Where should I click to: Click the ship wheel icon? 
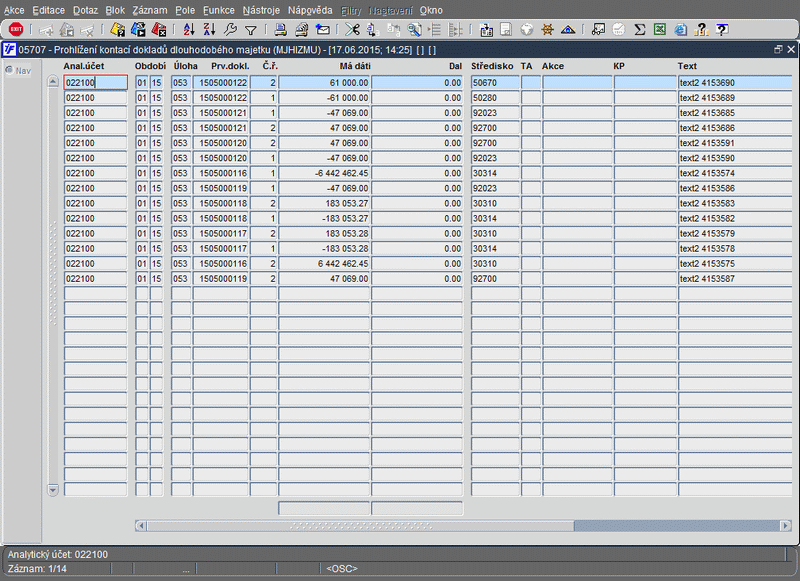coord(547,30)
